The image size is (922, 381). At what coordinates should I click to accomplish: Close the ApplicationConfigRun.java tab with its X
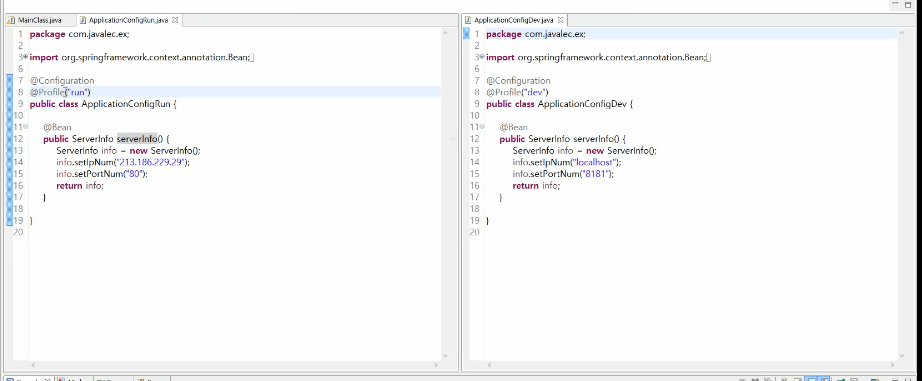click(x=175, y=20)
